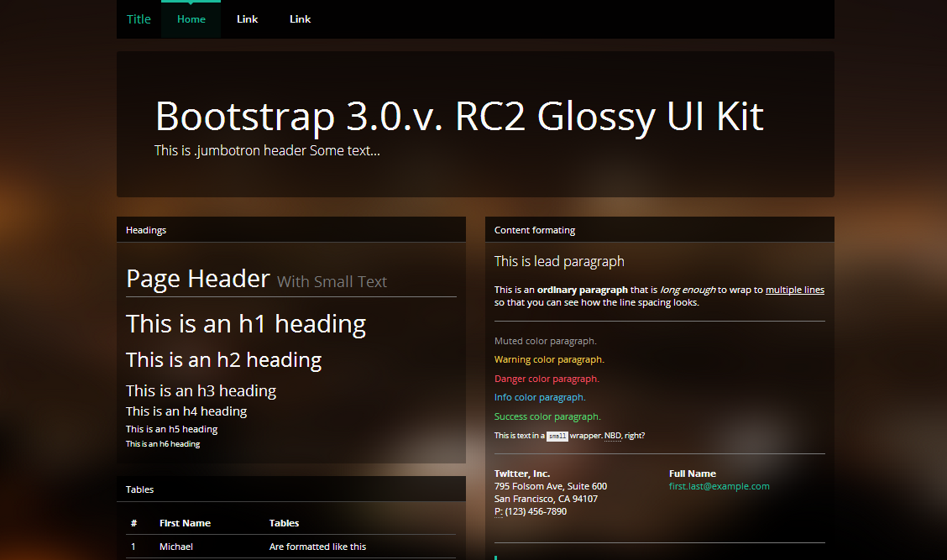Image resolution: width=947 pixels, height=560 pixels.
Task: Open the first.last@example.com email link
Action: [719, 486]
